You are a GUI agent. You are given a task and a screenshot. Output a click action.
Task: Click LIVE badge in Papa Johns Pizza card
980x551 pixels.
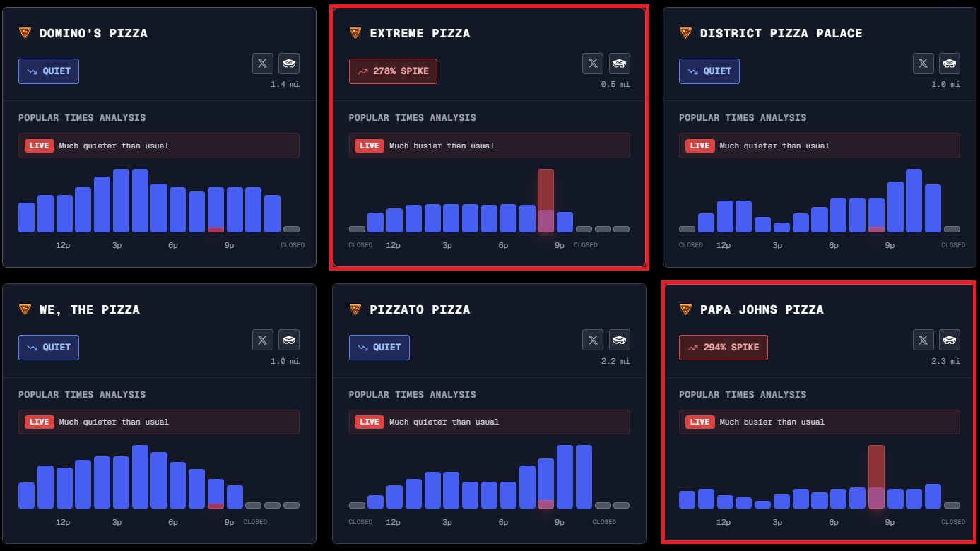(699, 422)
